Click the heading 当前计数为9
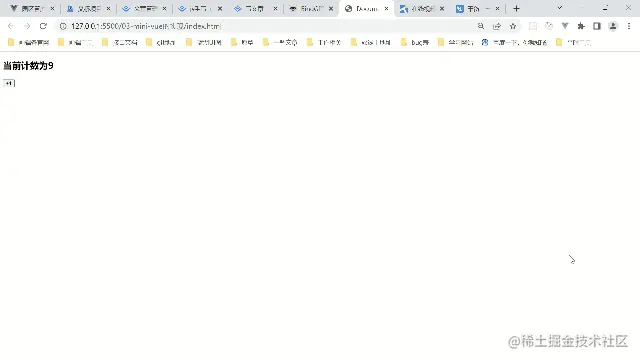 [x=28, y=66]
